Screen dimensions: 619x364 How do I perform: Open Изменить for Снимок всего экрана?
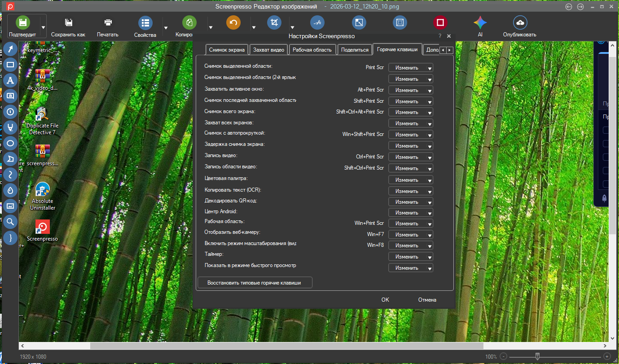[x=411, y=112]
